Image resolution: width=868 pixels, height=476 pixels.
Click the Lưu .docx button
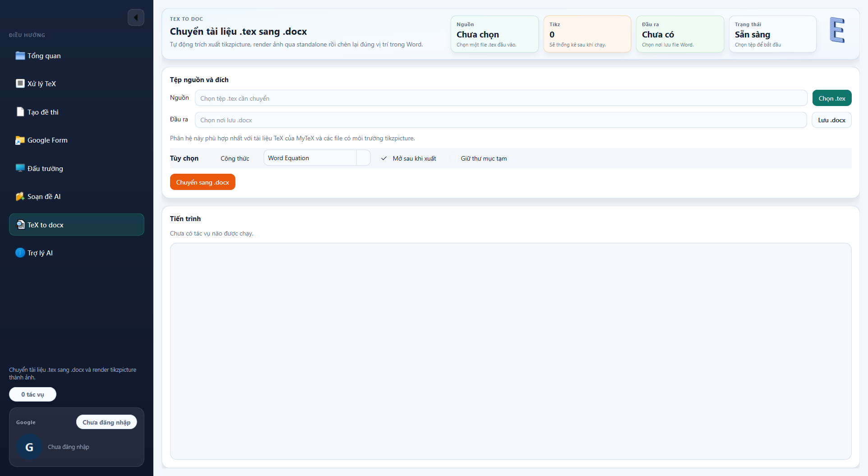click(x=831, y=120)
